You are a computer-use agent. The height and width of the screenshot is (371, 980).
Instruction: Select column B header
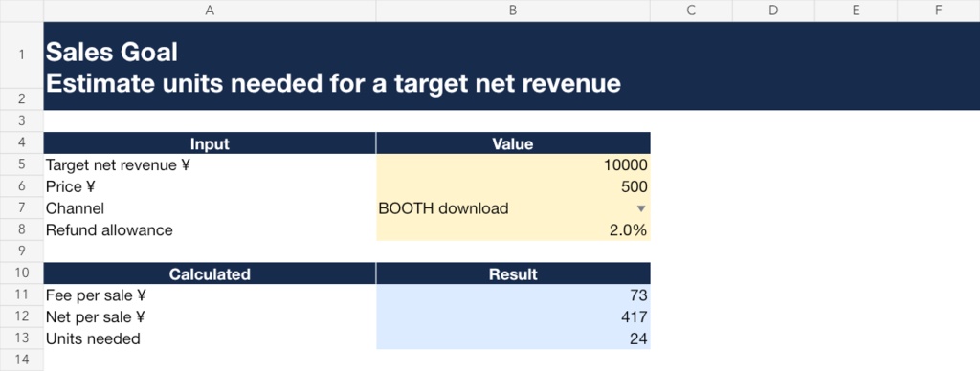pyautogui.click(x=513, y=11)
